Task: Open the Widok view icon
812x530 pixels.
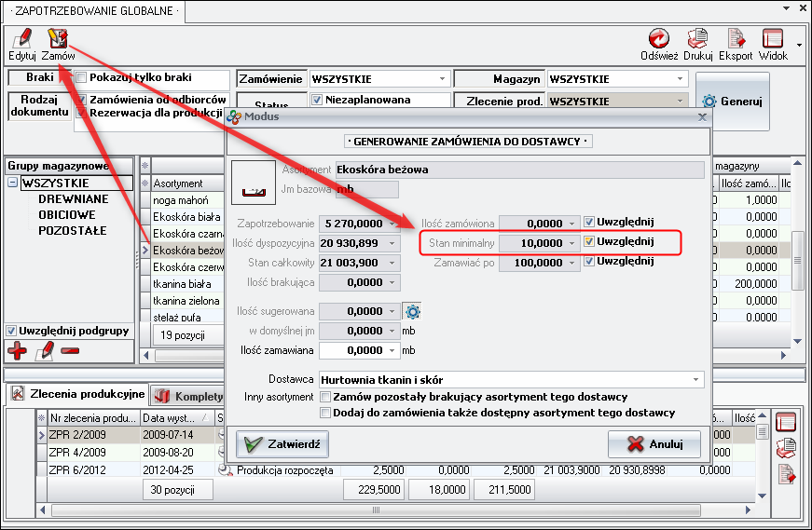Action: tap(773, 38)
